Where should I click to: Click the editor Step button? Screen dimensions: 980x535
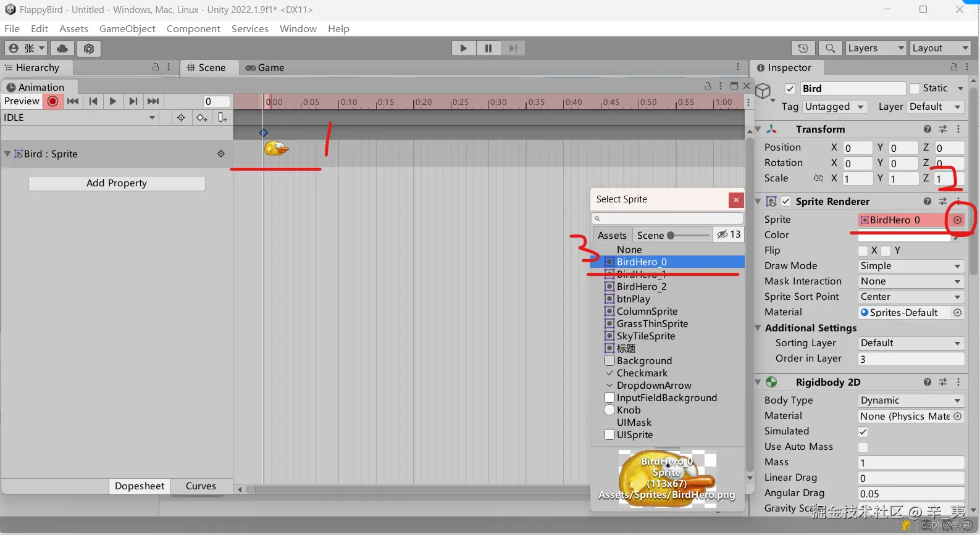coord(513,48)
